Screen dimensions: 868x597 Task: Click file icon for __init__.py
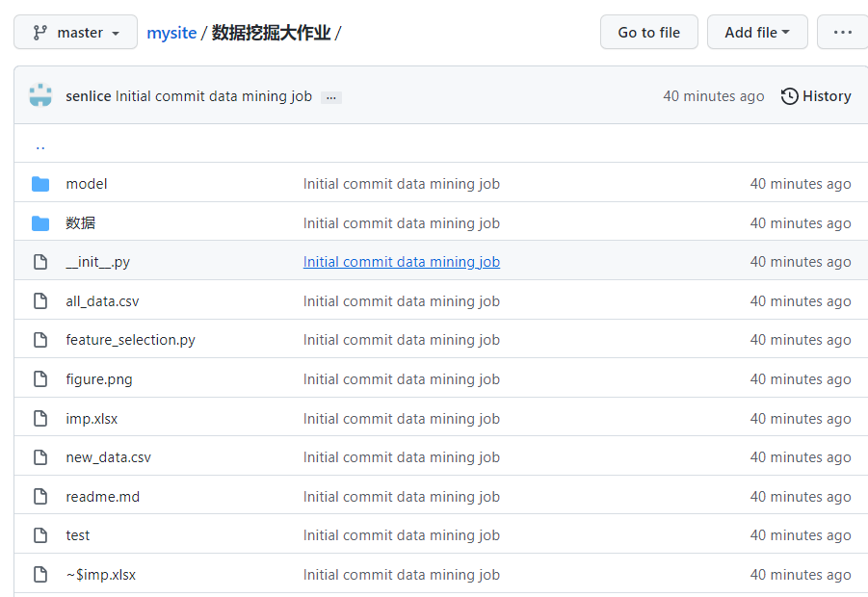click(40, 262)
